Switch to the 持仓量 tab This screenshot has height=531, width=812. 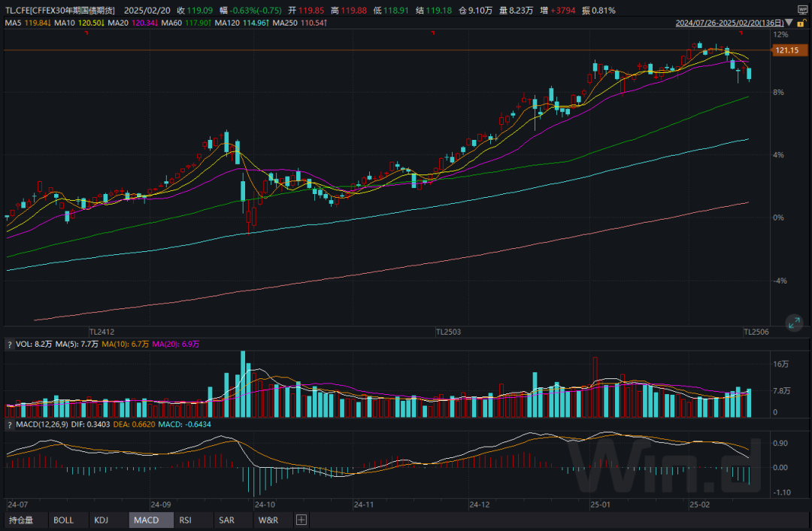[x=21, y=520]
